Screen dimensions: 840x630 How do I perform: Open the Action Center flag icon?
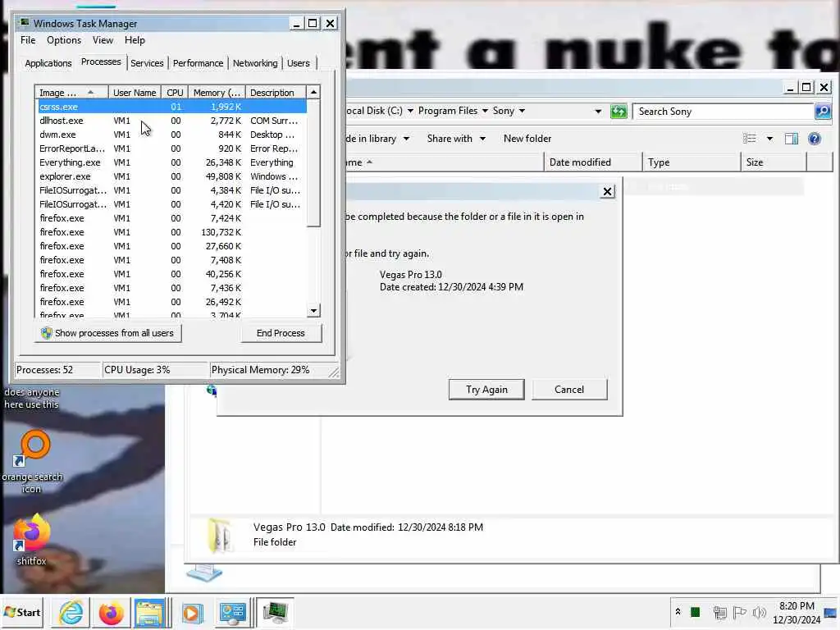tap(739, 612)
